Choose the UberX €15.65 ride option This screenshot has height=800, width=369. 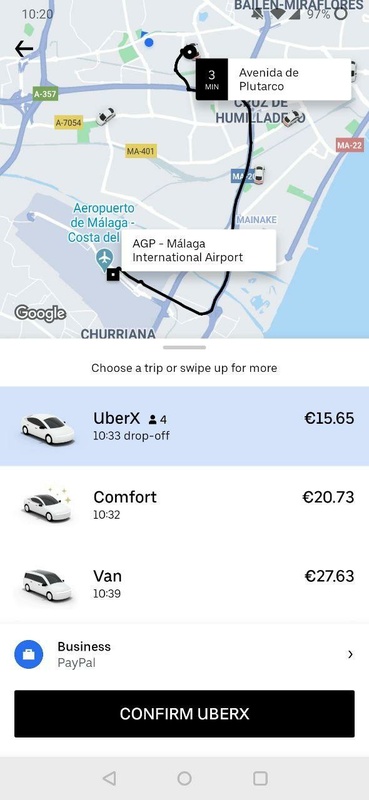184,426
